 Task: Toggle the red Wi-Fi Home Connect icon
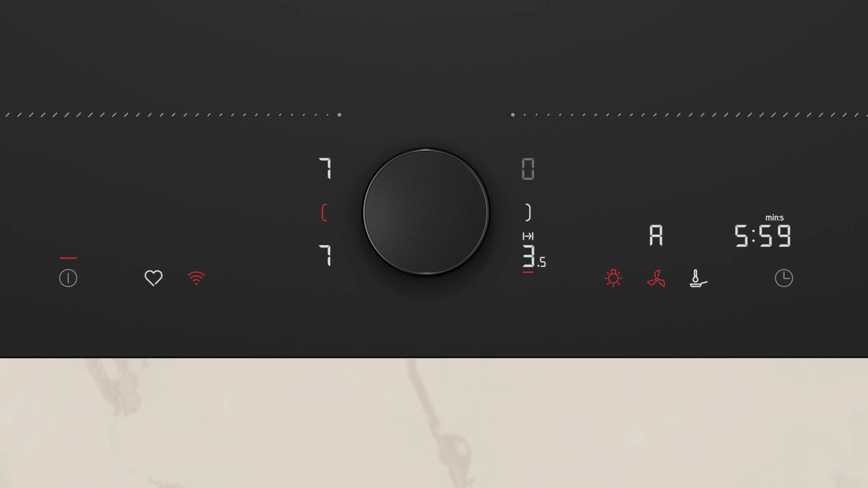[196, 278]
